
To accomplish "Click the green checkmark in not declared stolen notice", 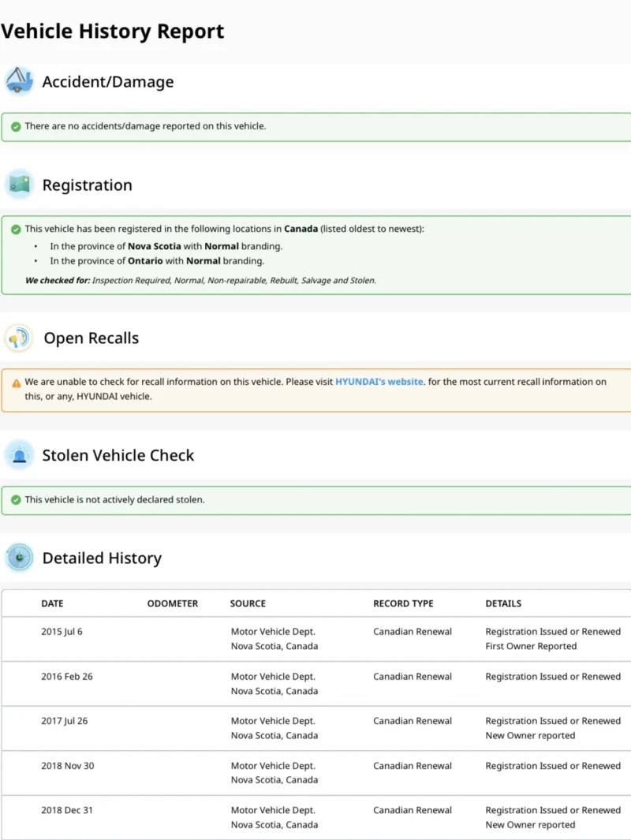I will pyautogui.click(x=16, y=500).
